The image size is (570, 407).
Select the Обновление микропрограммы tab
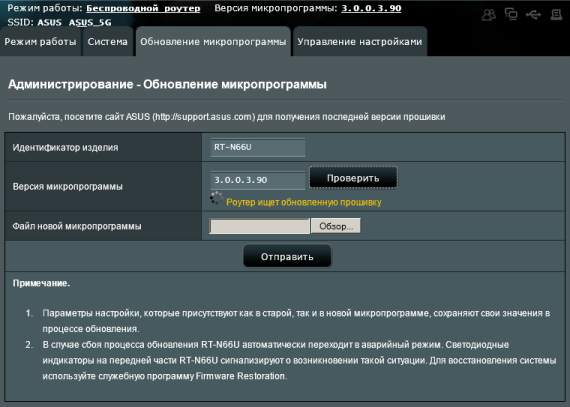(213, 41)
